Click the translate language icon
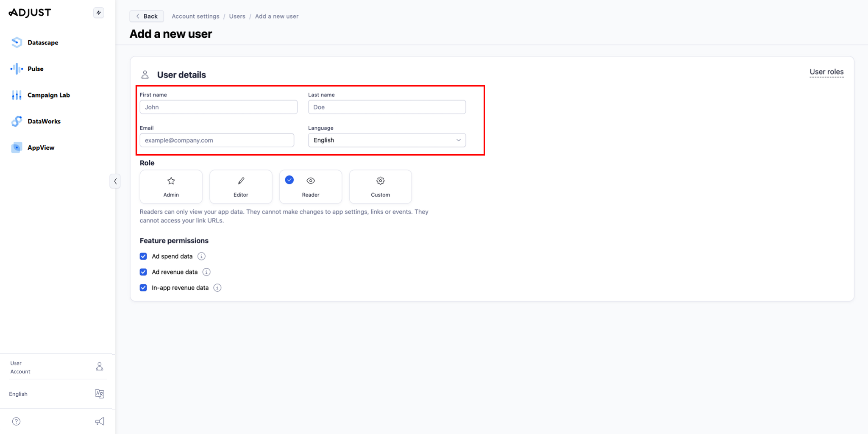The height and width of the screenshot is (434, 868). 100,394
